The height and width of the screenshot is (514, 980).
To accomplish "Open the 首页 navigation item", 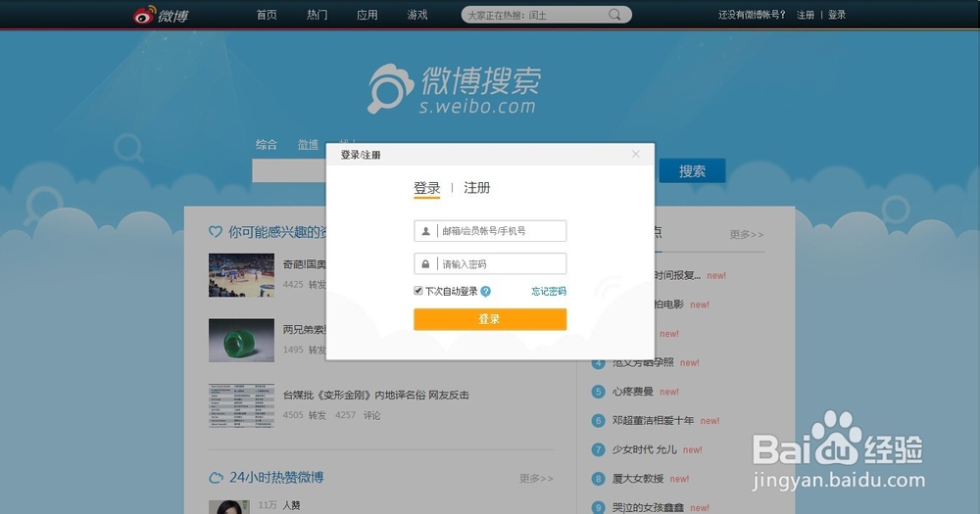I will pos(267,15).
